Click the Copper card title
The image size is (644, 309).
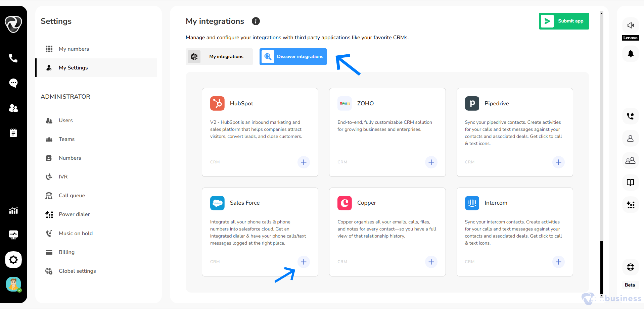tap(367, 203)
